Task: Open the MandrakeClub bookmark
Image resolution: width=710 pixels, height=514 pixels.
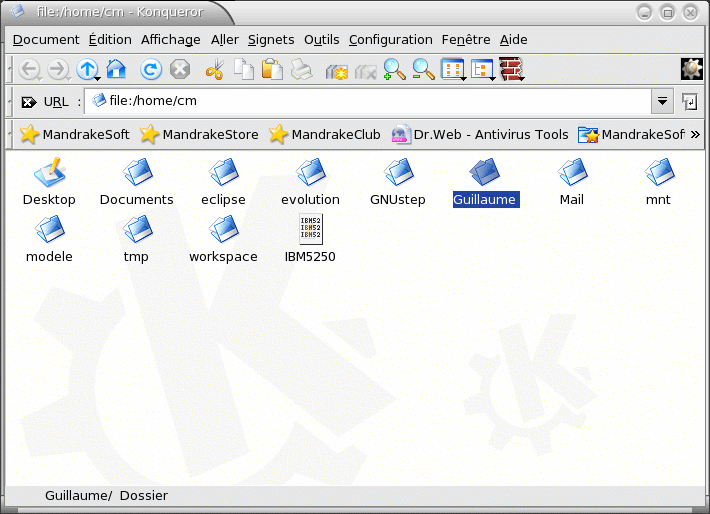Action: (324, 135)
